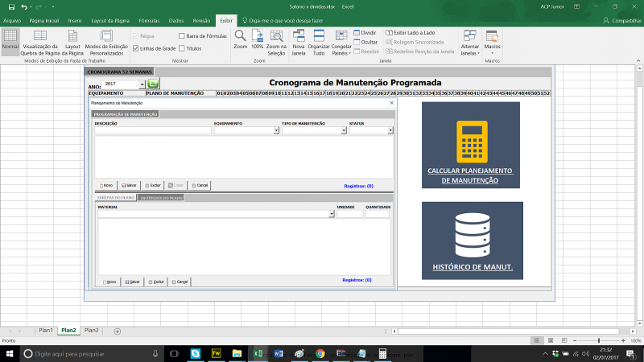This screenshot has width=644, height=362.
Task: Toggle the Linhas de Grade checkbox
Action: pyautogui.click(x=135, y=48)
